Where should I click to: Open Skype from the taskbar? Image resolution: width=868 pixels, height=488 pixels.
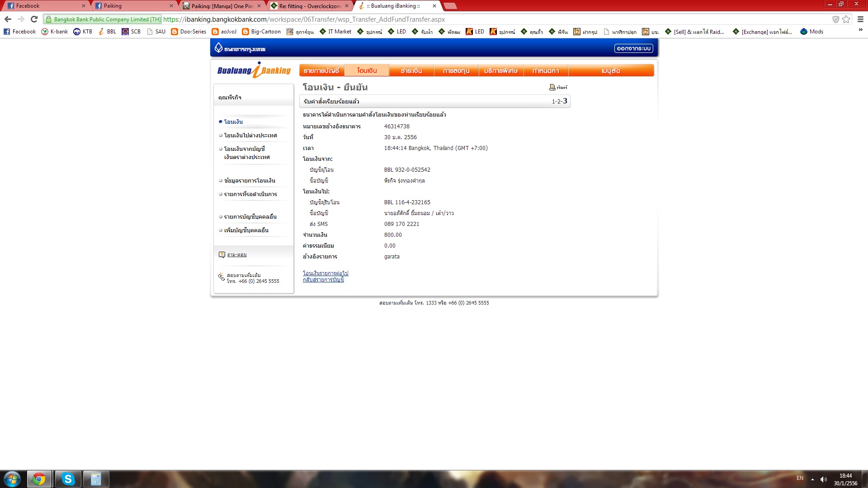(68, 479)
